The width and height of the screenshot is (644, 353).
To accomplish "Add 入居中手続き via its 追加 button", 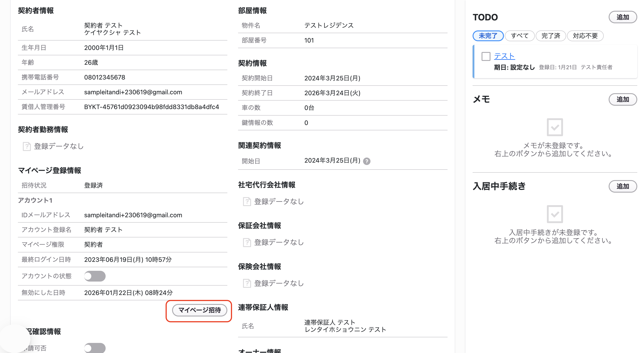I will [x=623, y=186].
